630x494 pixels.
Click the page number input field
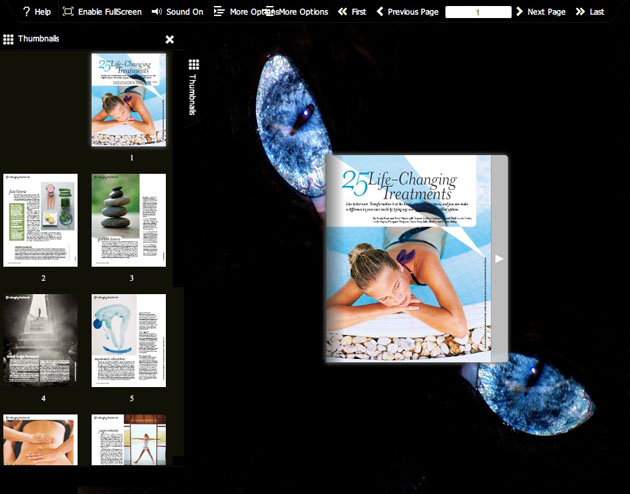478,12
